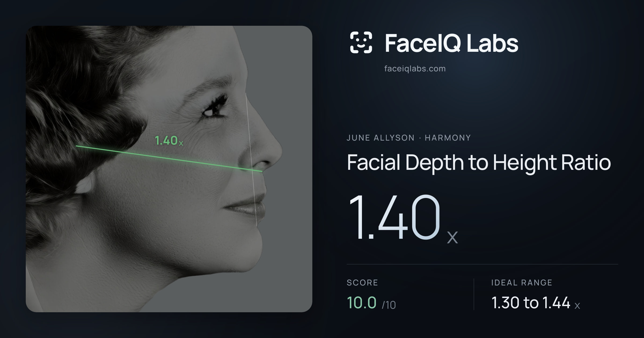Click the SCORE label

point(362,282)
